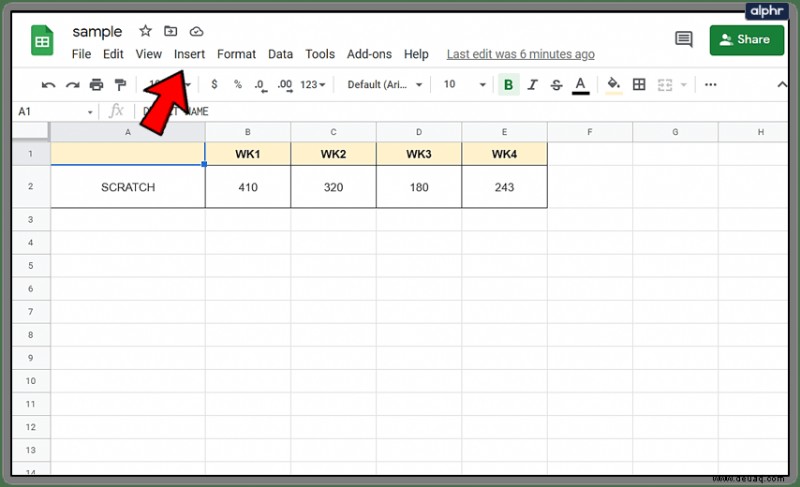Viewport: 800px width, 487px height.
Task: Open the A1 name box dropdown
Action: (x=90, y=112)
